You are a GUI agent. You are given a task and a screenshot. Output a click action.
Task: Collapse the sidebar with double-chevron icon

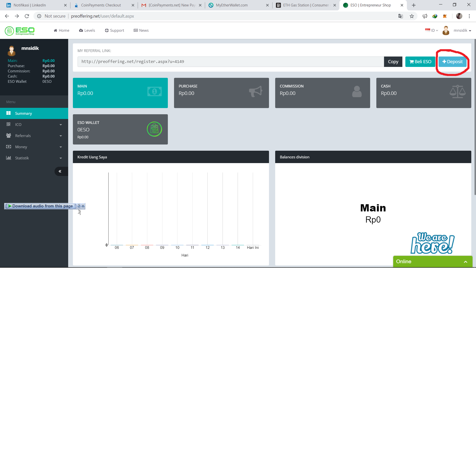pyautogui.click(x=60, y=171)
